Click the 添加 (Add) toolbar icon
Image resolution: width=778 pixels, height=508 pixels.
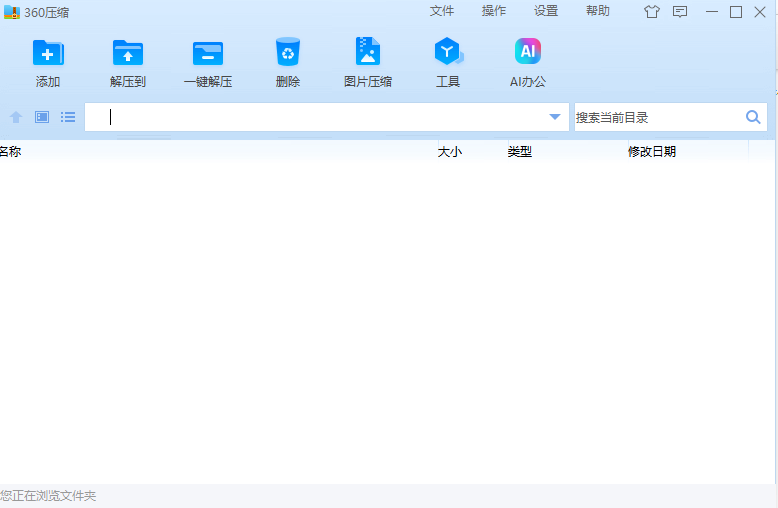[48, 53]
